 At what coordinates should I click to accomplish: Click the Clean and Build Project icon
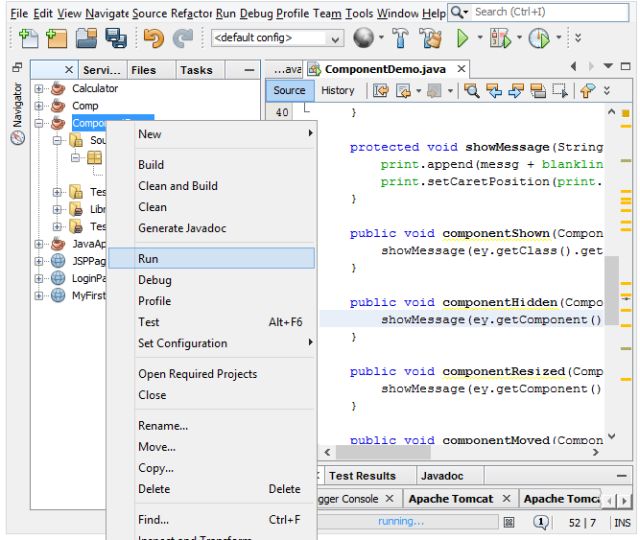[431, 38]
